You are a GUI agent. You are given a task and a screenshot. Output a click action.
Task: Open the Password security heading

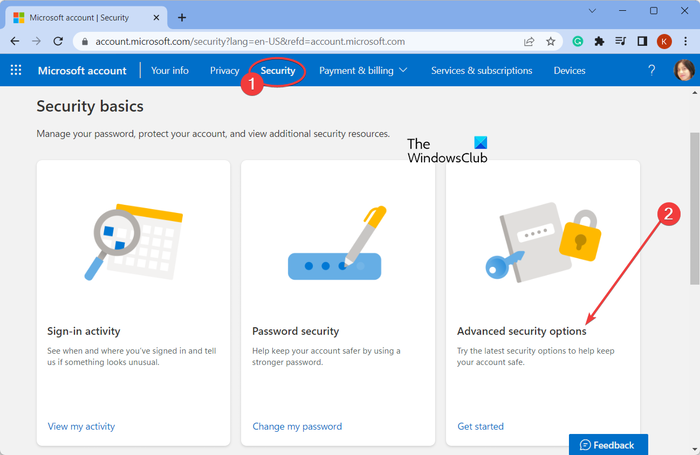tap(296, 331)
